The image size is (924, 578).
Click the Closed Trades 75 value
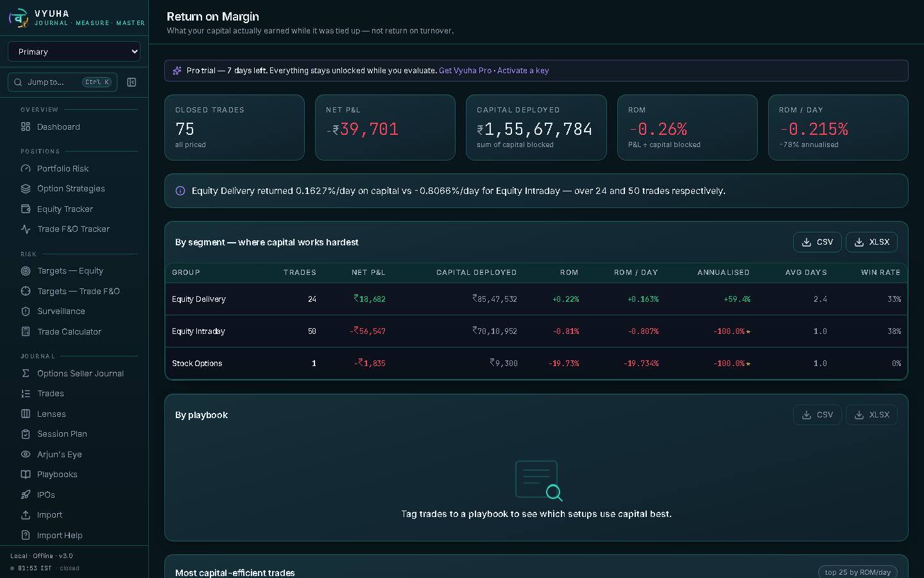click(x=185, y=130)
